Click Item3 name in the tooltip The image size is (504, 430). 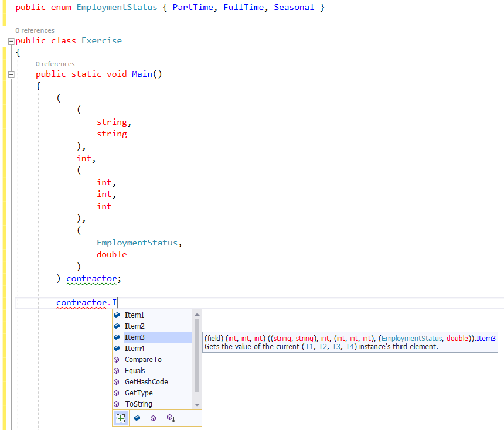tap(486, 339)
